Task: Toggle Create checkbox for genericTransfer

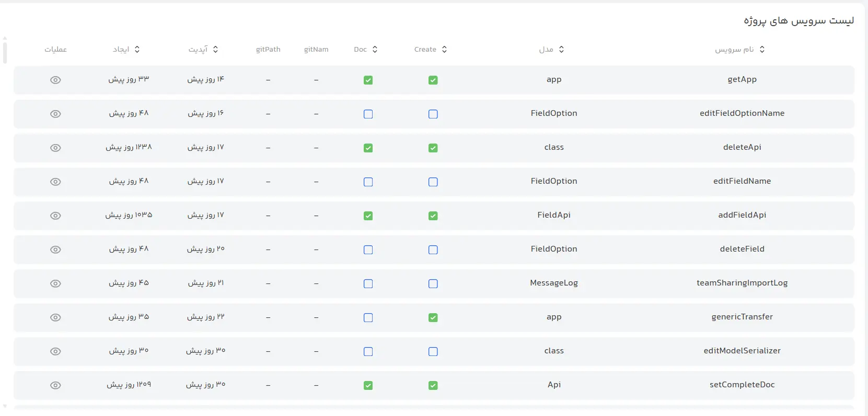Action: tap(433, 317)
